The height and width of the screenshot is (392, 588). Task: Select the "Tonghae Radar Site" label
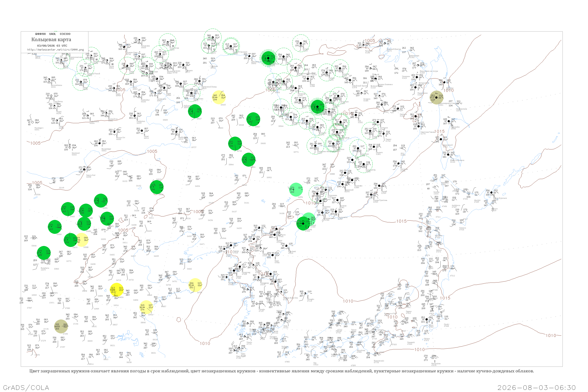[x=290, y=298]
